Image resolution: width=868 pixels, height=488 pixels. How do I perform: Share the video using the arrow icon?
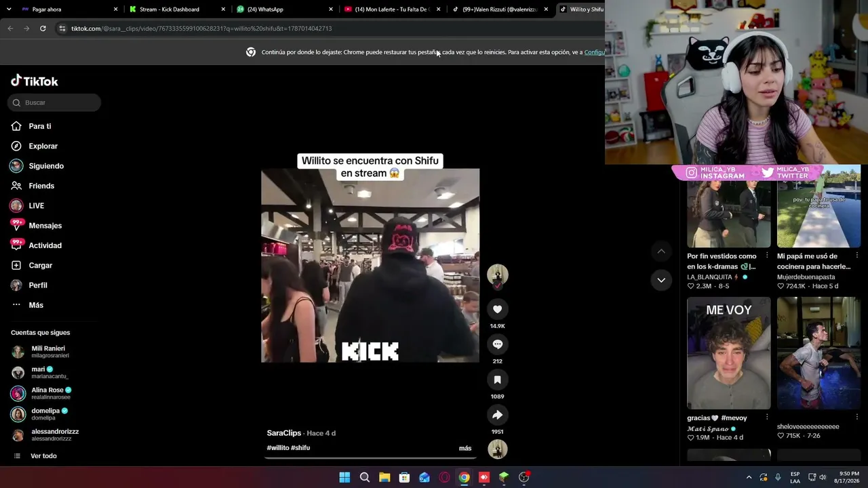coord(497,415)
